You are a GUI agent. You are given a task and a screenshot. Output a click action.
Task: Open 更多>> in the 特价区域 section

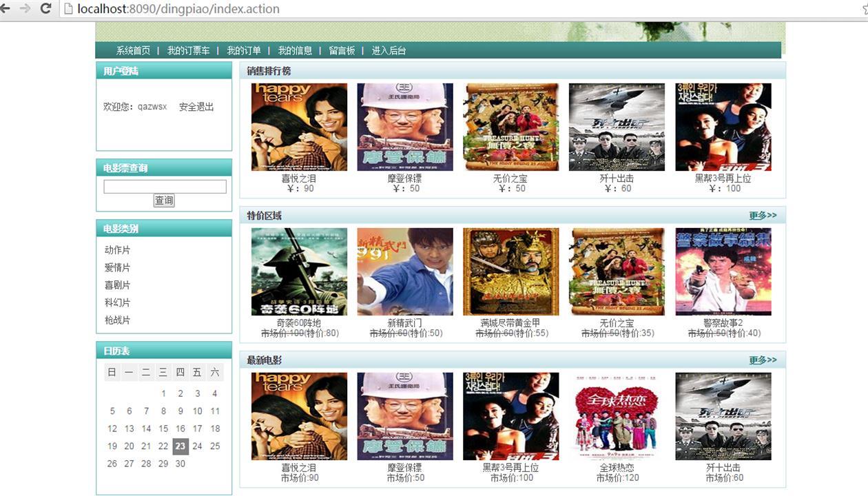[x=763, y=216]
